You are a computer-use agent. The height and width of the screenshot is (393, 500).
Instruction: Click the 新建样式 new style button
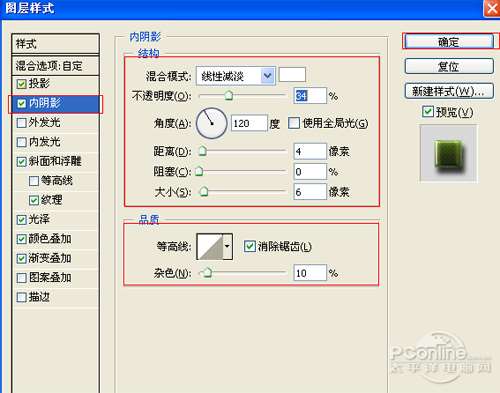click(449, 91)
